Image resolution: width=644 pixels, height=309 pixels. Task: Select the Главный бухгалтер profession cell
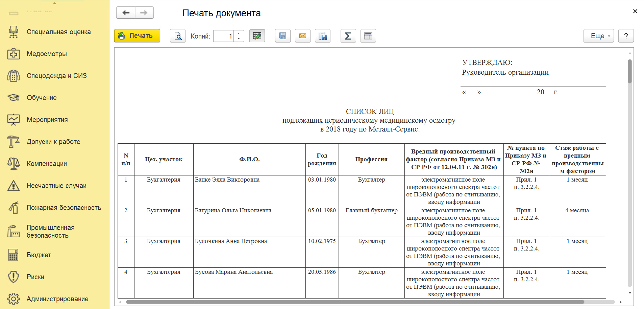[x=372, y=221]
